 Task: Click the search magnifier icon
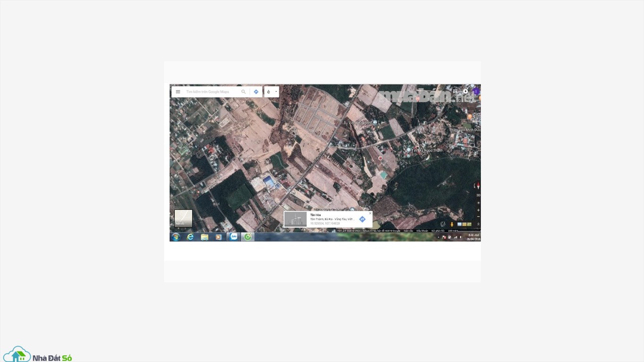click(x=244, y=92)
